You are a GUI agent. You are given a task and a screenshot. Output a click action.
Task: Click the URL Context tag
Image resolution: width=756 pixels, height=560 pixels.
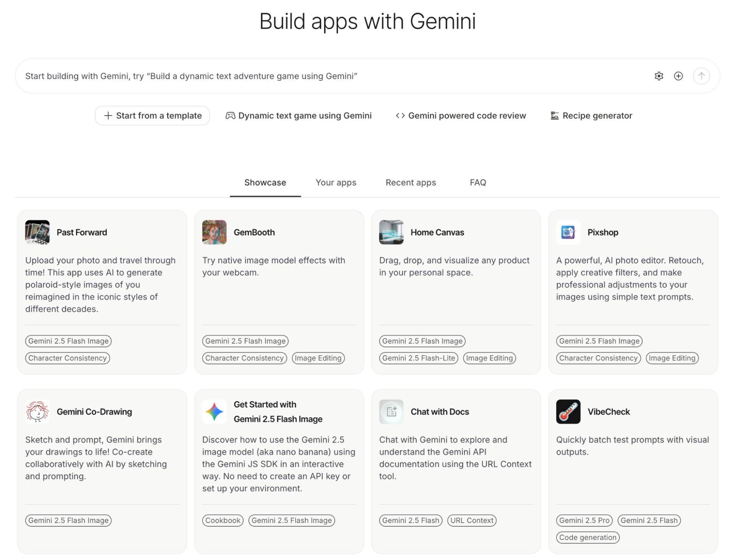[x=472, y=520]
